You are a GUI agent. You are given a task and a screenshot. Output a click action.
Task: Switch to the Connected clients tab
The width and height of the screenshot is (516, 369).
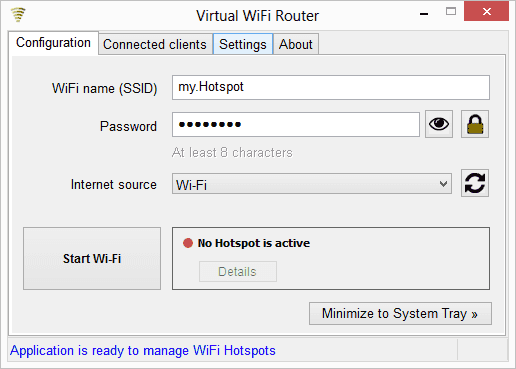click(x=155, y=44)
